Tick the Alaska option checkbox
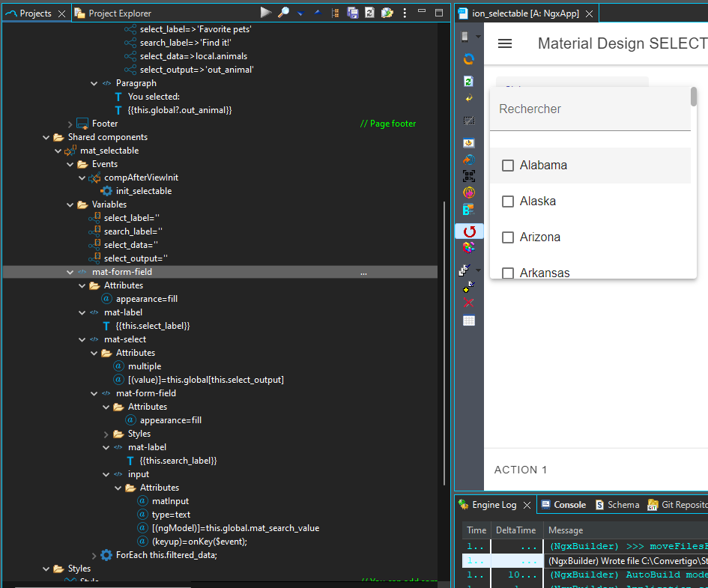 click(x=508, y=201)
